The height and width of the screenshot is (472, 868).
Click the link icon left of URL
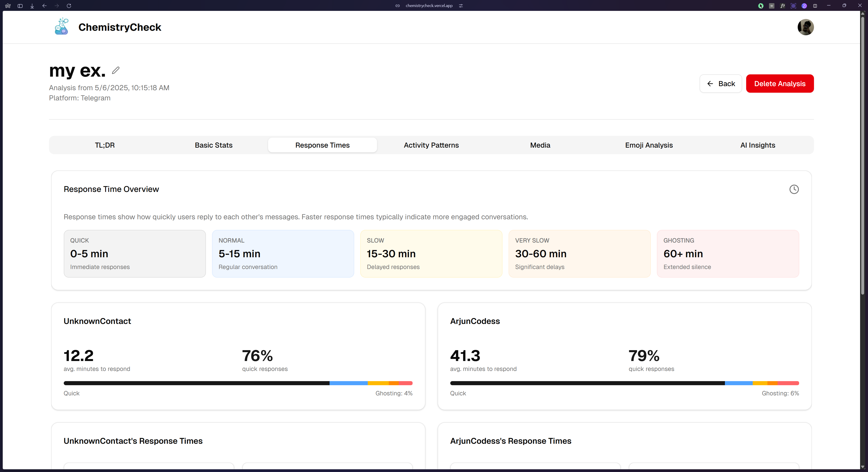pyautogui.click(x=398, y=6)
